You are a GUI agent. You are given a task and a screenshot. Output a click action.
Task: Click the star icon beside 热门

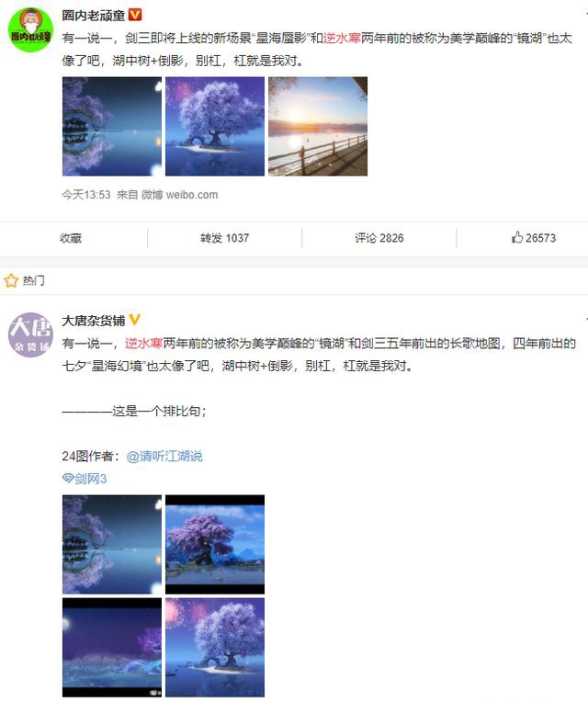[x=11, y=281]
